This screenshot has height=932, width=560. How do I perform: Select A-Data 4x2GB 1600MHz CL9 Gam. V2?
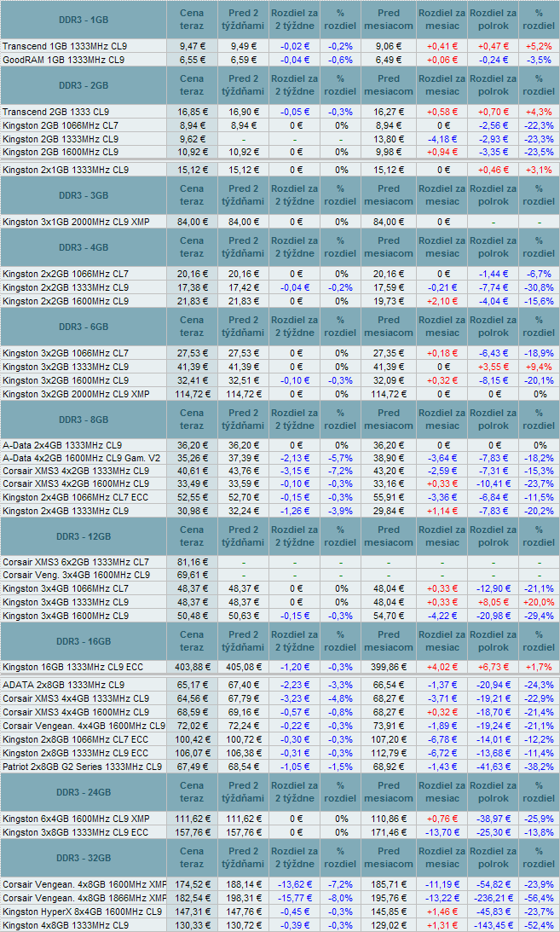point(81,458)
